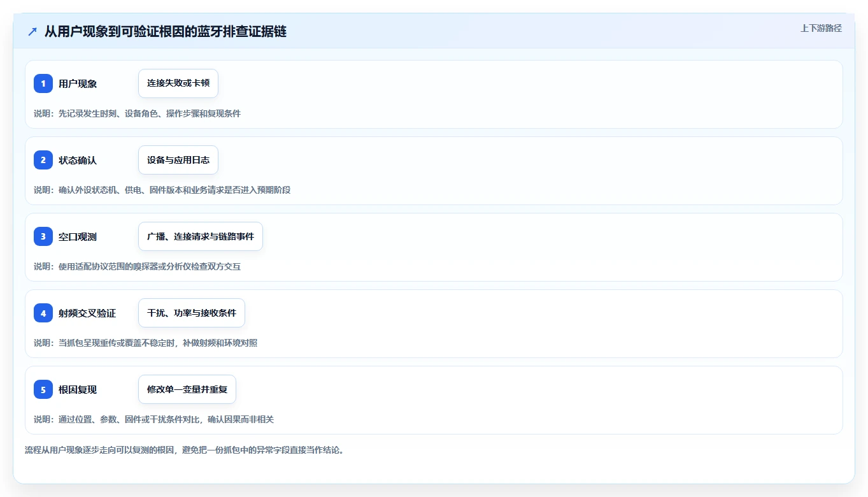This screenshot has height=497, width=868.
Task: Click step number 1 badge
Action: tap(43, 83)
